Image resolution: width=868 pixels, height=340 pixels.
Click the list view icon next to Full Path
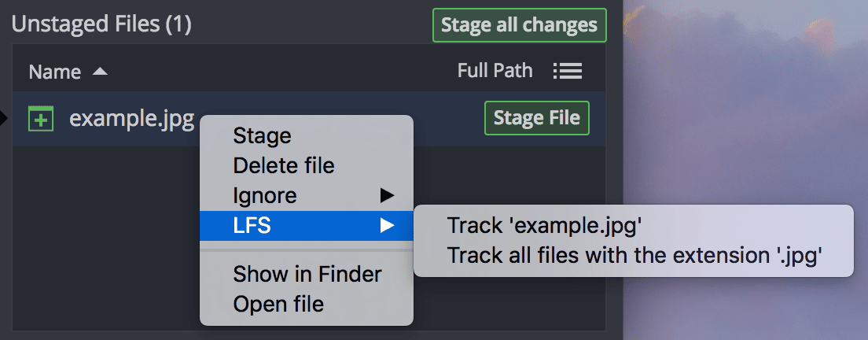567,72
